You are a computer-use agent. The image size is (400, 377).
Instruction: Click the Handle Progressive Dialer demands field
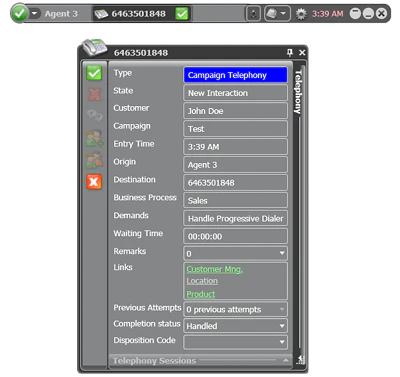click(x=235, y=219)
